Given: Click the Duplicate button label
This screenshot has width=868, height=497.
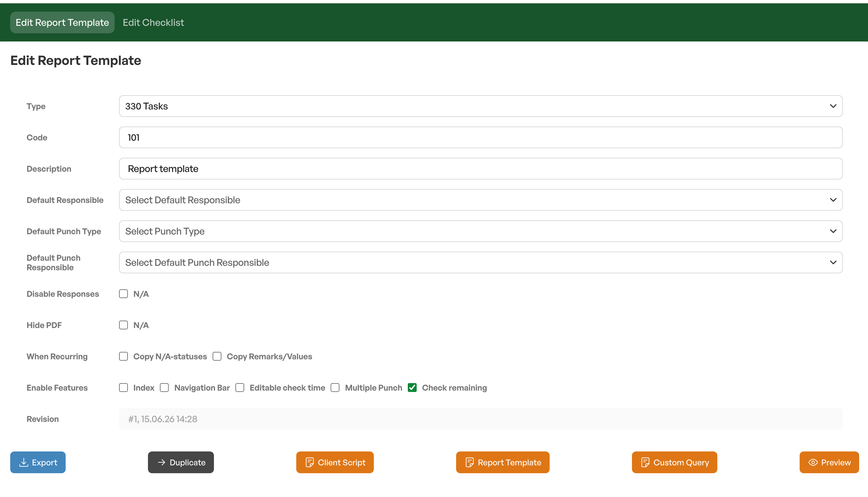Looking at the screenshot, I should (187, 463).
